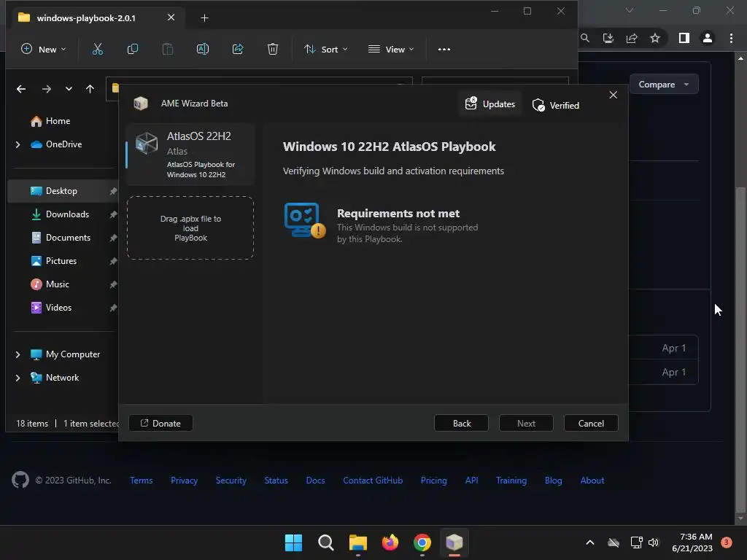Open the New dropdown in File Explorer
The height and width of the screenshot is (560, 747).
coord(44,49)
